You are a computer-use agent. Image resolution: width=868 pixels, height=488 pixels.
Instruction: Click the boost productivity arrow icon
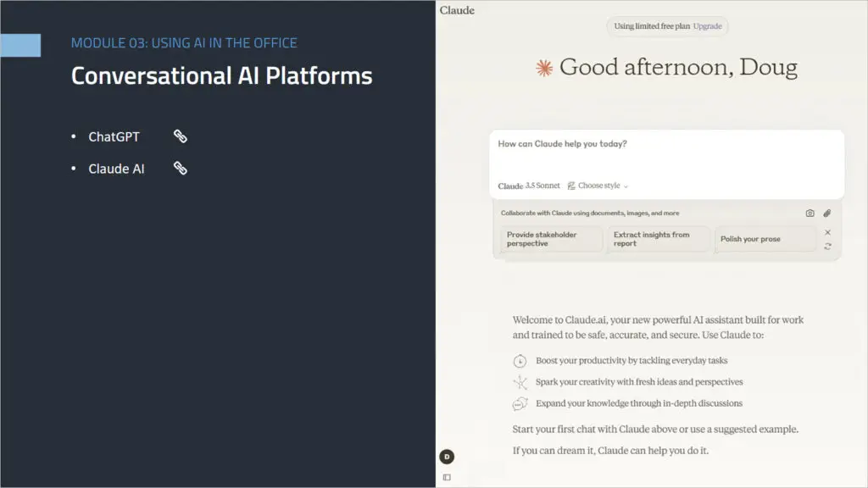pyautogui.click(x=520, y=360)
